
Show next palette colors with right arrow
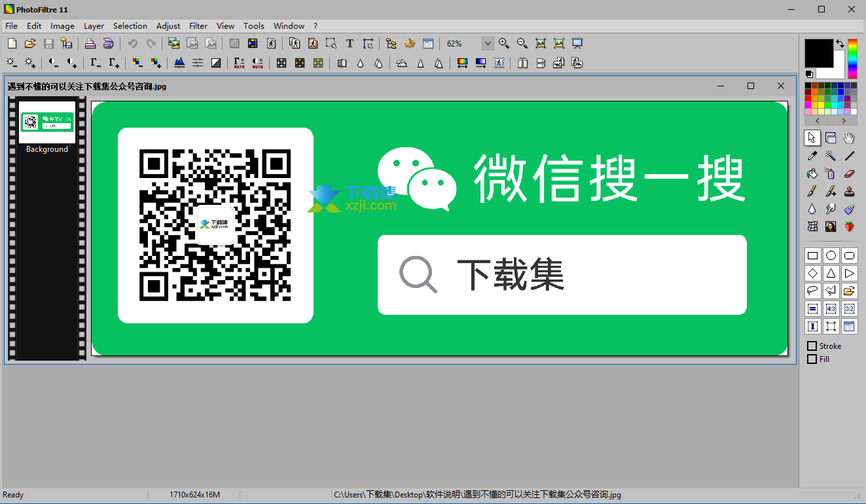click(844, 121)
